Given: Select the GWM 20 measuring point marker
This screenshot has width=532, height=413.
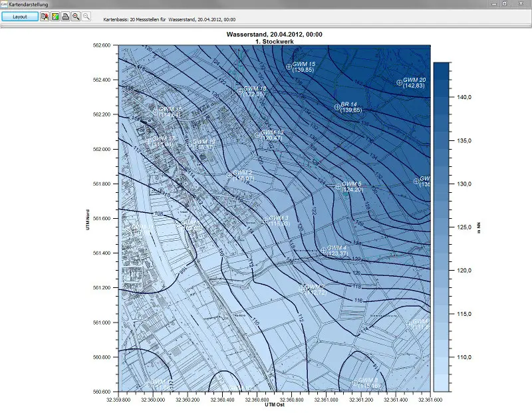Looking at the screenshot, I should (x=400, y=82).
